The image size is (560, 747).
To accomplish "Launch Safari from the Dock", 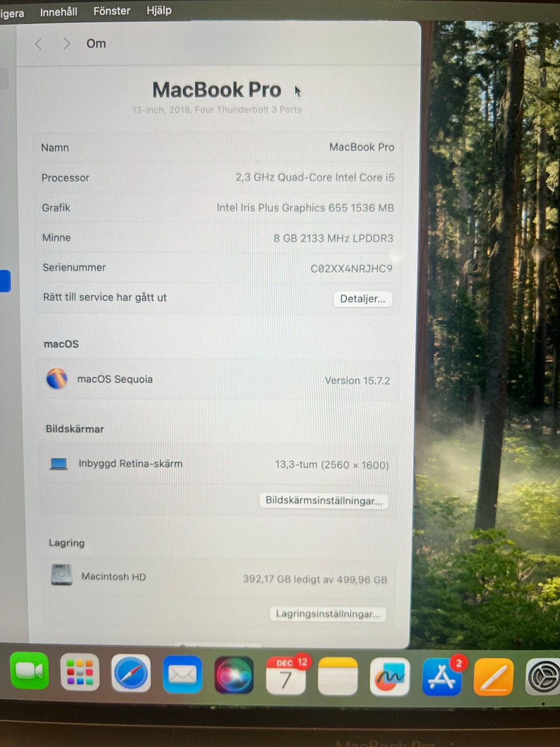I will 131,673.
